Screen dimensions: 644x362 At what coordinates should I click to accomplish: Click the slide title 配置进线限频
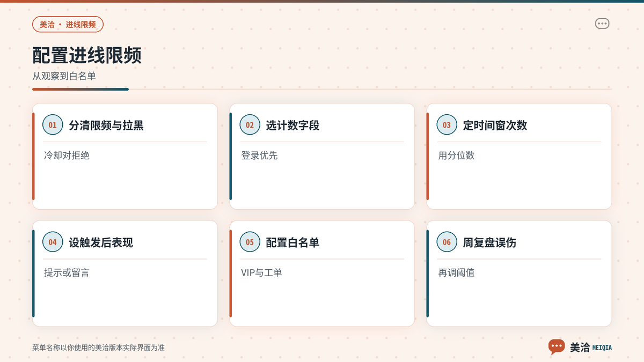click(87, 56)
